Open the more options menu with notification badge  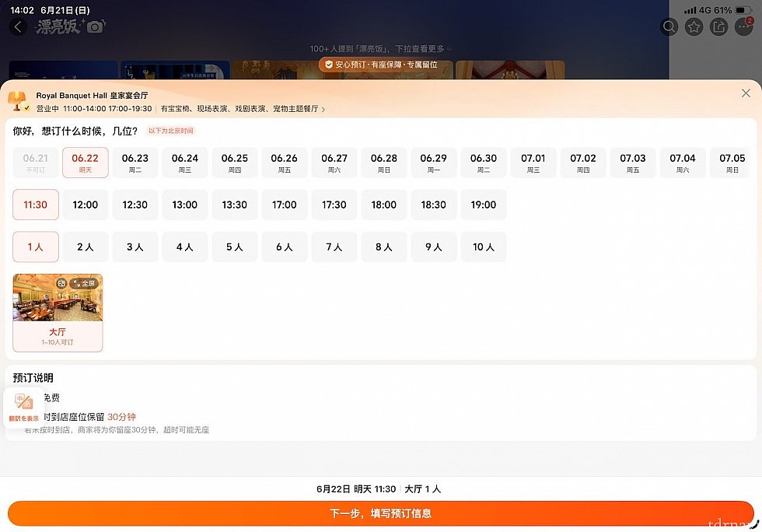tap(743, 26)
